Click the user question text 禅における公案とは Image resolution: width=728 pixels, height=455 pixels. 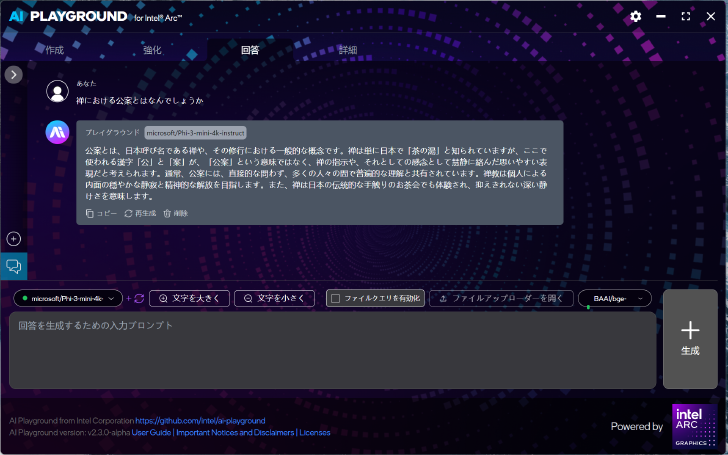pos(140,100)
